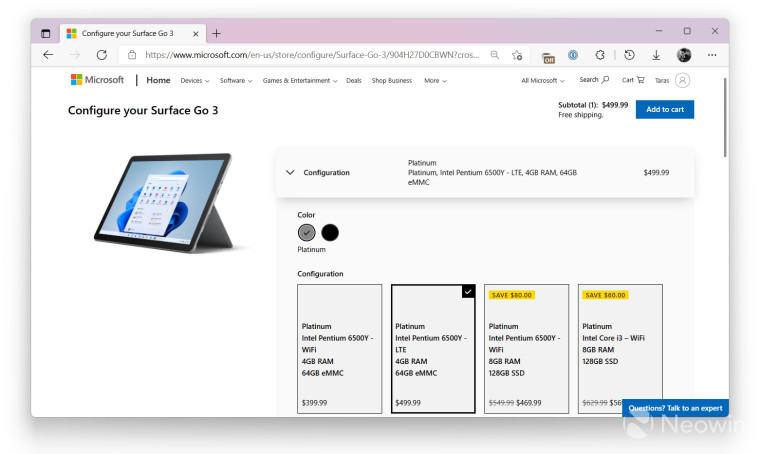Screen dimensions: 760x454
Task: Add page to favorites with the star icon
Action: point(517,55)
